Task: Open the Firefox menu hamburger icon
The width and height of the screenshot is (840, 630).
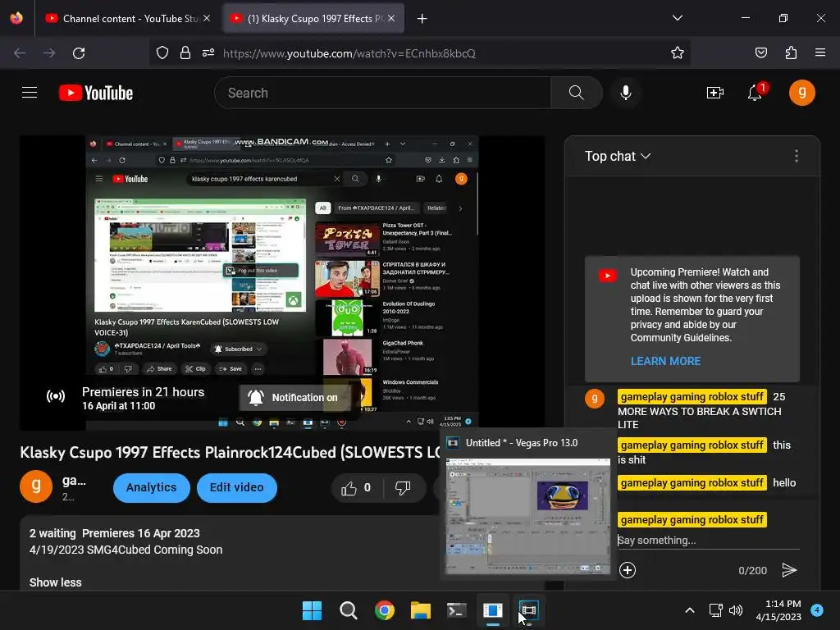Action: tap(819, 52)
